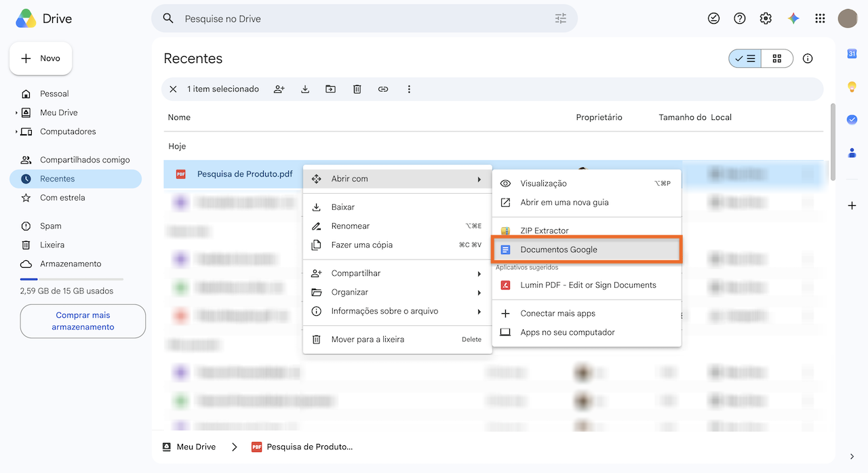
Task: Delete selected file with trash icon
Action: tap(357, 89)
